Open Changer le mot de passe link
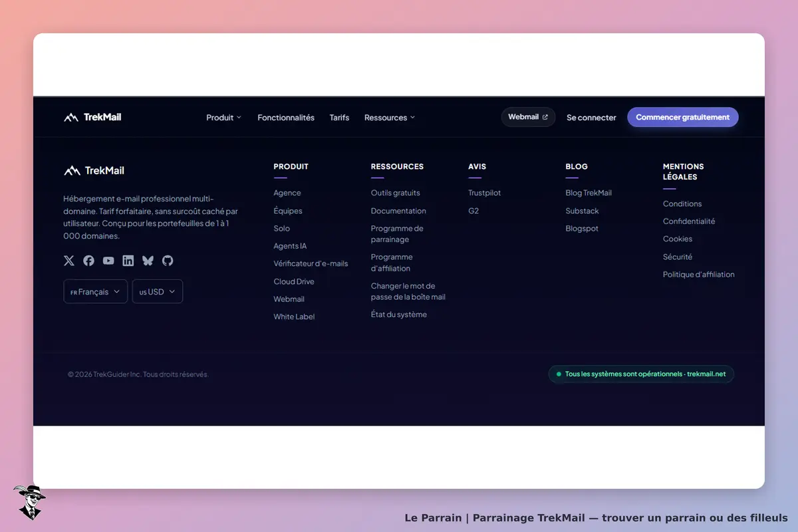 408,291
